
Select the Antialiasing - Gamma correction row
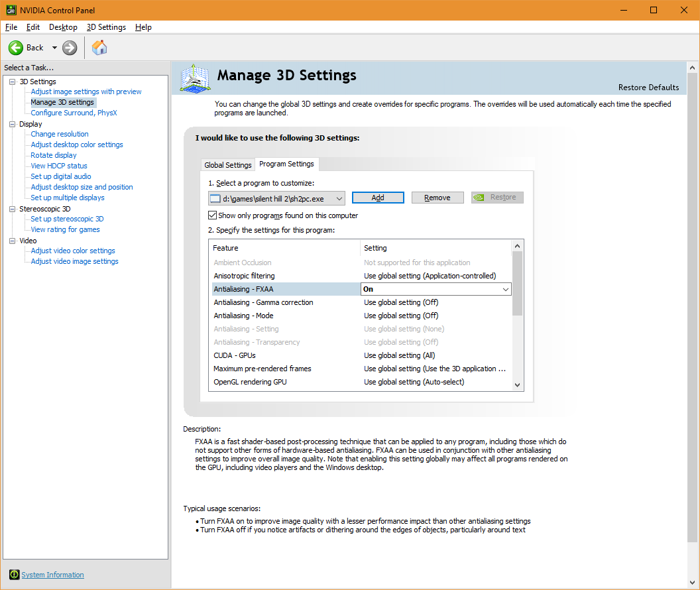click(x=361, y=302)
